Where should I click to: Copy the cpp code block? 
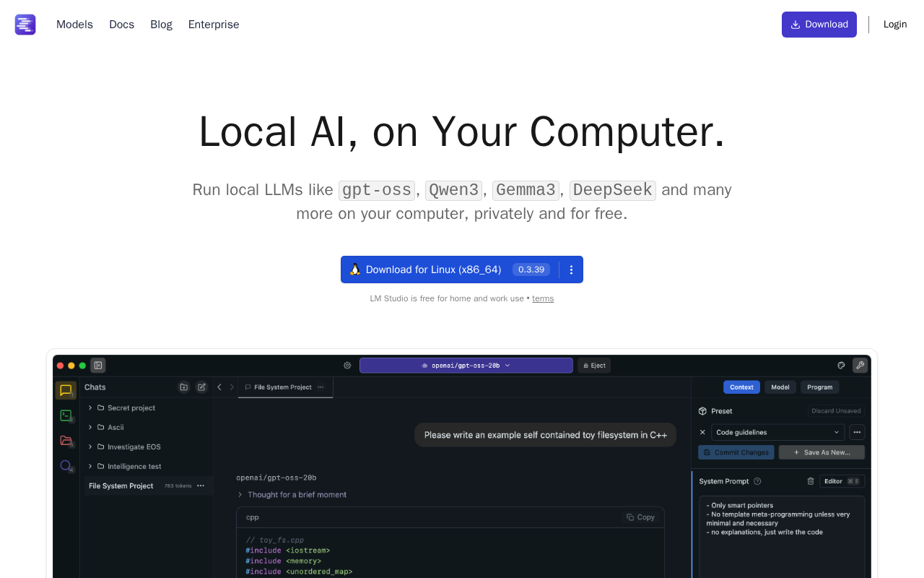click(x=640, y=517)
